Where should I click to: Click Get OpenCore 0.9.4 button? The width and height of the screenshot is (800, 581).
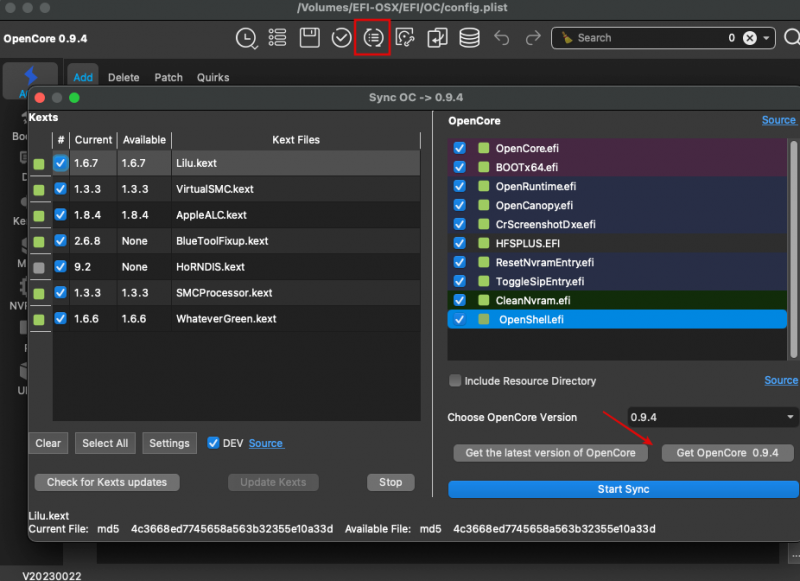[x=727, y=453]
